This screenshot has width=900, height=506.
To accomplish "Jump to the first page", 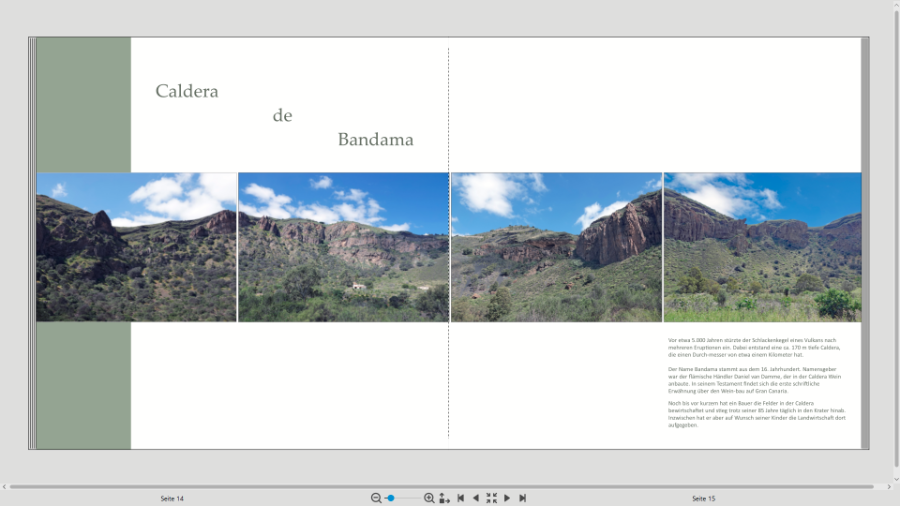I will click(x=460, y=498).
